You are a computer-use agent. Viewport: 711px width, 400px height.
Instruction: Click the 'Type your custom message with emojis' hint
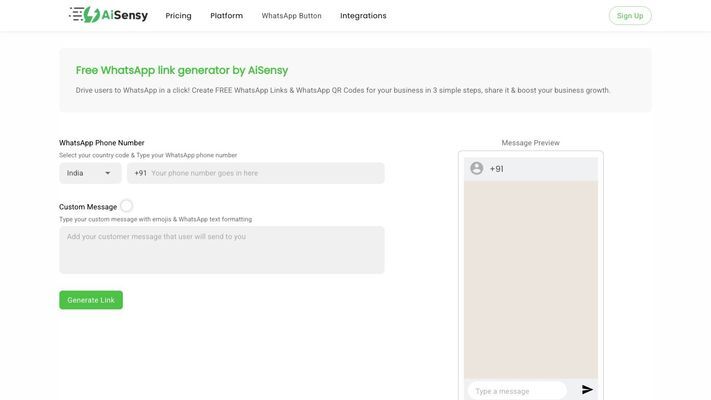point(156,219)
